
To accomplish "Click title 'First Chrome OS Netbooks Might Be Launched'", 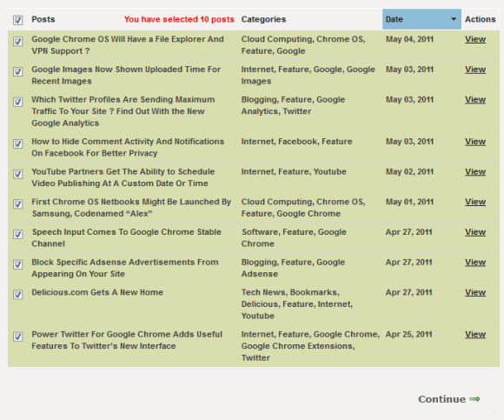I will (x=131, y=208).
